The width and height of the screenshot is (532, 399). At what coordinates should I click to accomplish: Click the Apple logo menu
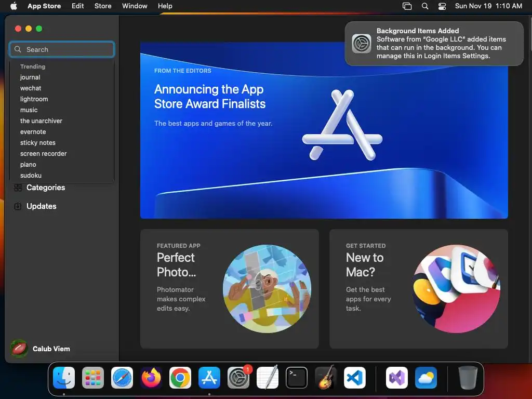[14, 6]
